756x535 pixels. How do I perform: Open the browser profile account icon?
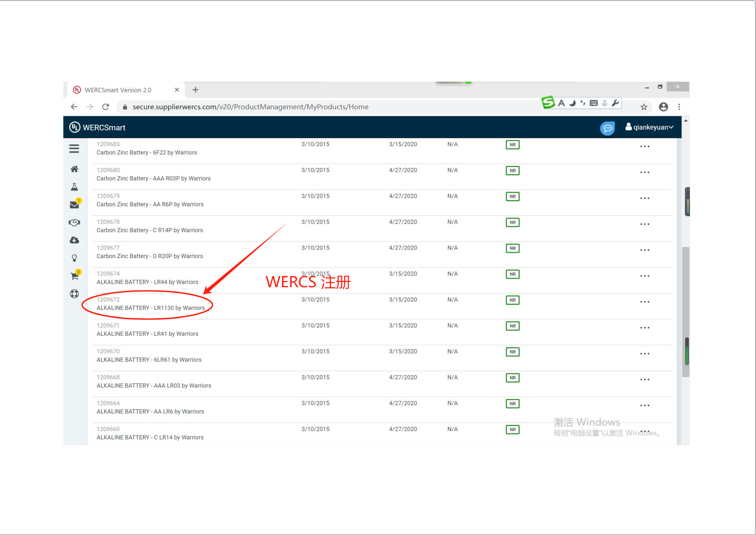[663, 107]
